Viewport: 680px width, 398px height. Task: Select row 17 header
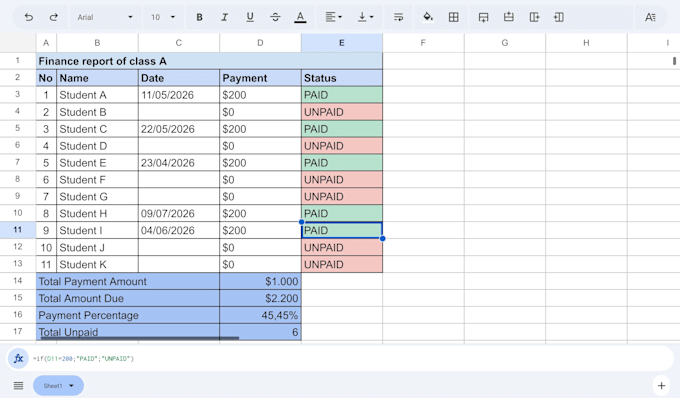(18, 332)
